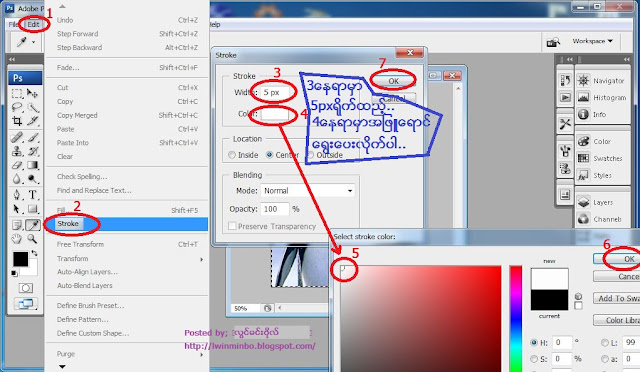Open Brushes panel icon in dock
The height and width of the screenshot is (372, 640).
click(x=565, y=151)
